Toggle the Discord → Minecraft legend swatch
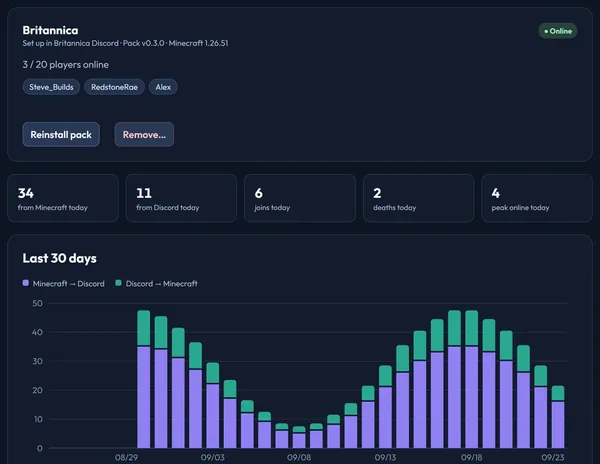 coord(119,283)
